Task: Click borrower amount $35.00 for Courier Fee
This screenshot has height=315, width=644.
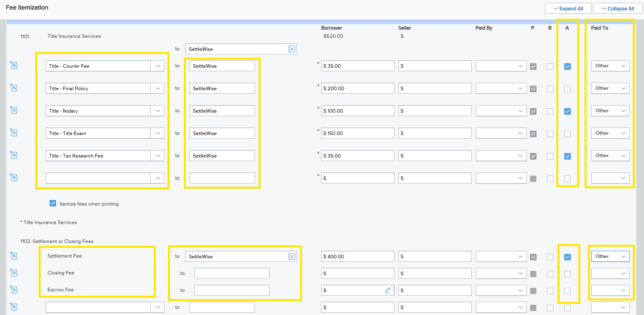Action: pyautogui.click(x=357, y=66)
